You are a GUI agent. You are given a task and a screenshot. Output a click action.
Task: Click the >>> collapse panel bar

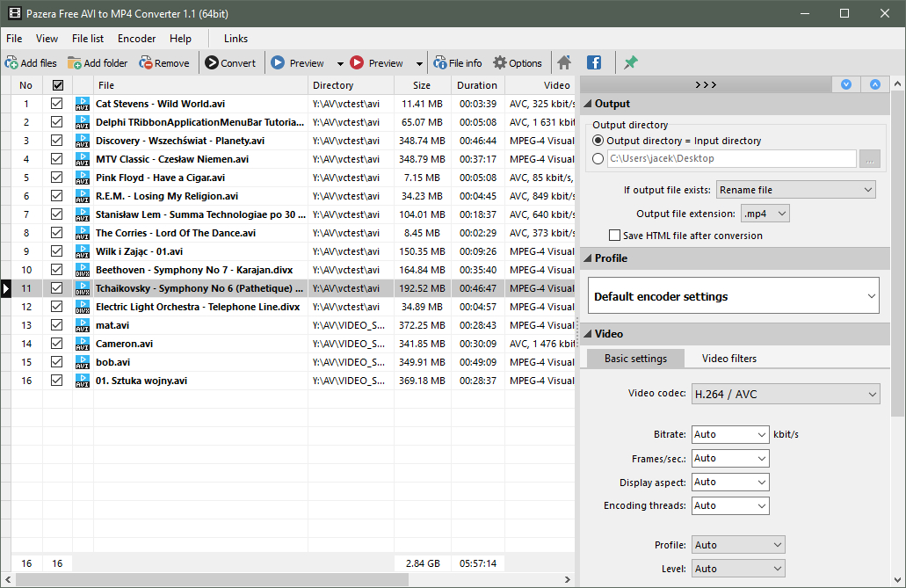(706, 84)
